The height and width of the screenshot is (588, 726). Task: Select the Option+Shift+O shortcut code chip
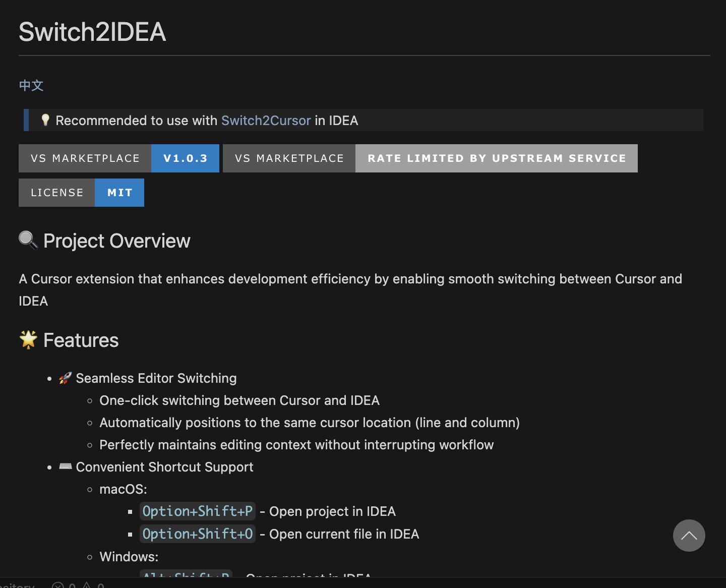click(197, 534)
